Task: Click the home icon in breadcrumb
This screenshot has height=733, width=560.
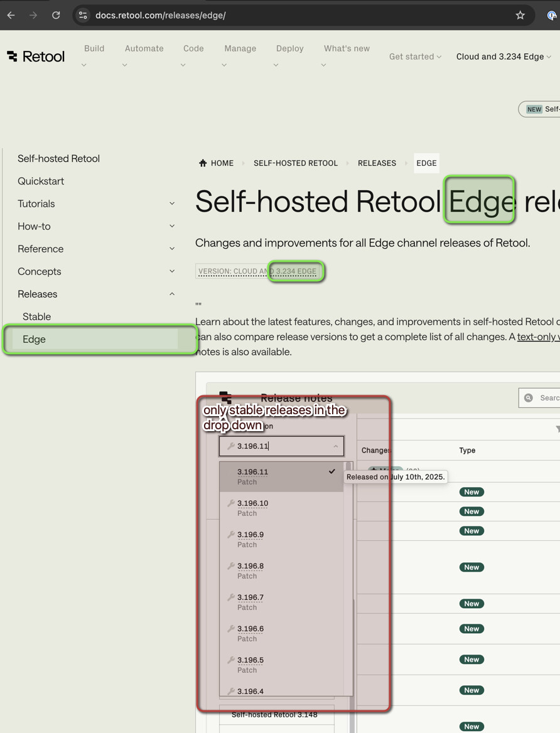Action: pyautogui.click(x=203, y=163)
